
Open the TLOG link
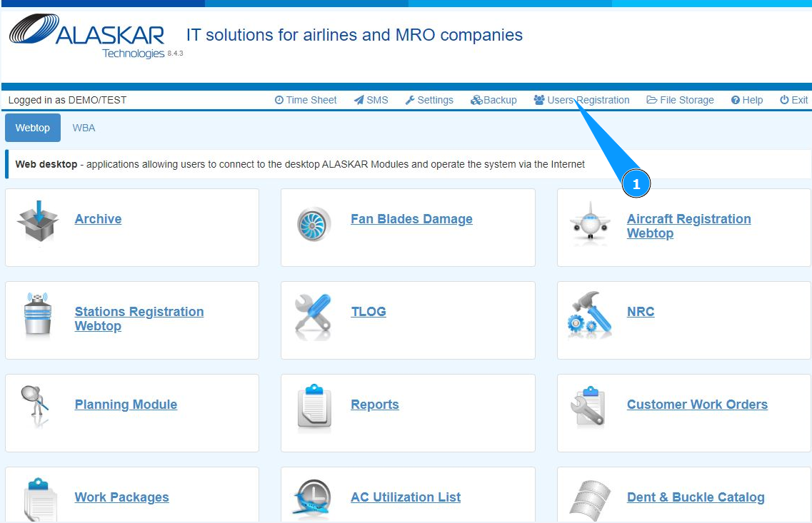(369, 311)
